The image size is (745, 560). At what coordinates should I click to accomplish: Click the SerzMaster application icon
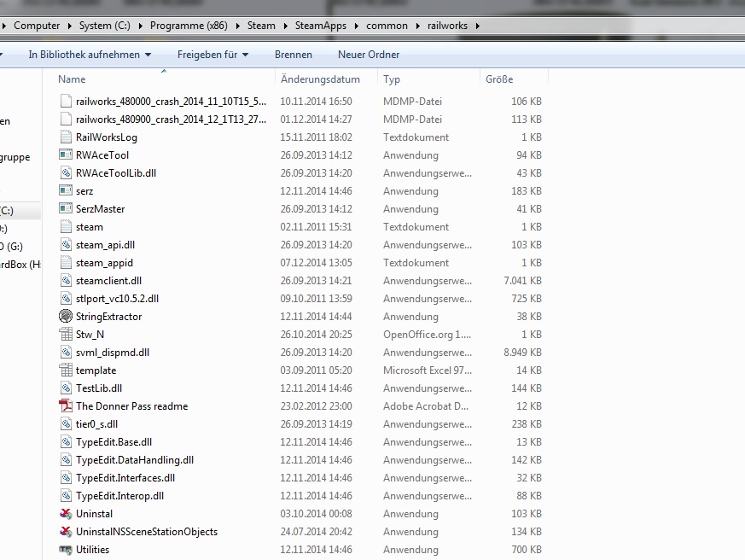66,208
